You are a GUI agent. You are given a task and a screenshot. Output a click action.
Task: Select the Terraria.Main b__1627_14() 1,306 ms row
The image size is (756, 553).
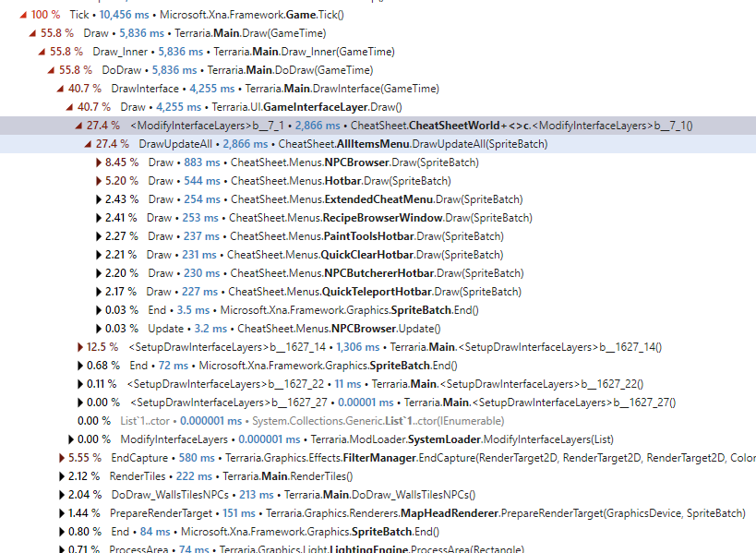378,347
